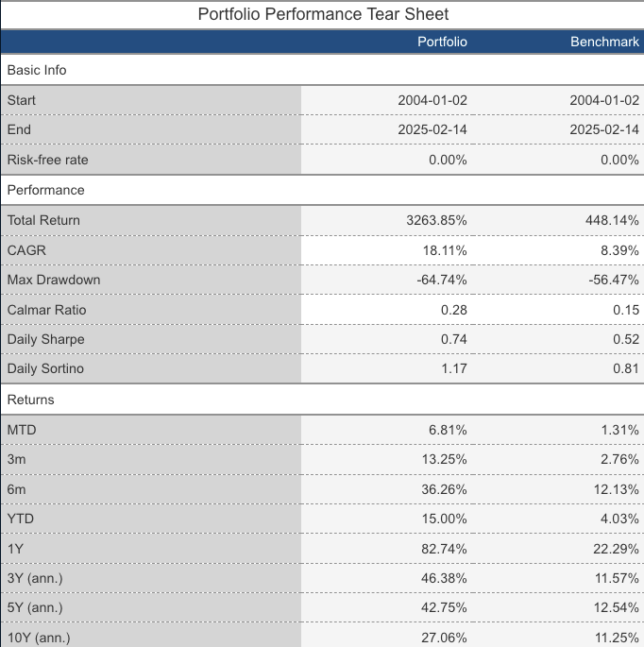Select the benchmark 1Y value 22.29%

point(617,548)
